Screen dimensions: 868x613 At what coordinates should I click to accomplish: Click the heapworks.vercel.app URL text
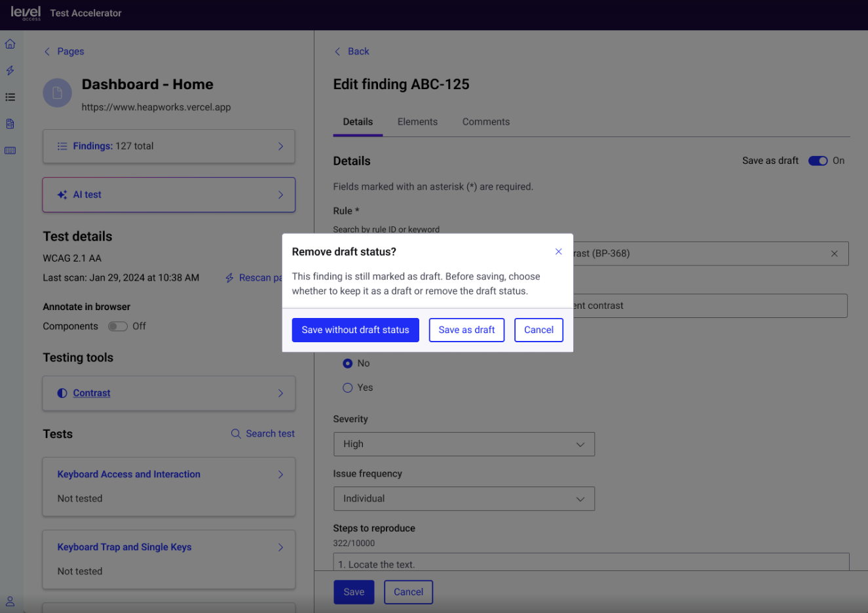tap(156, 108)
